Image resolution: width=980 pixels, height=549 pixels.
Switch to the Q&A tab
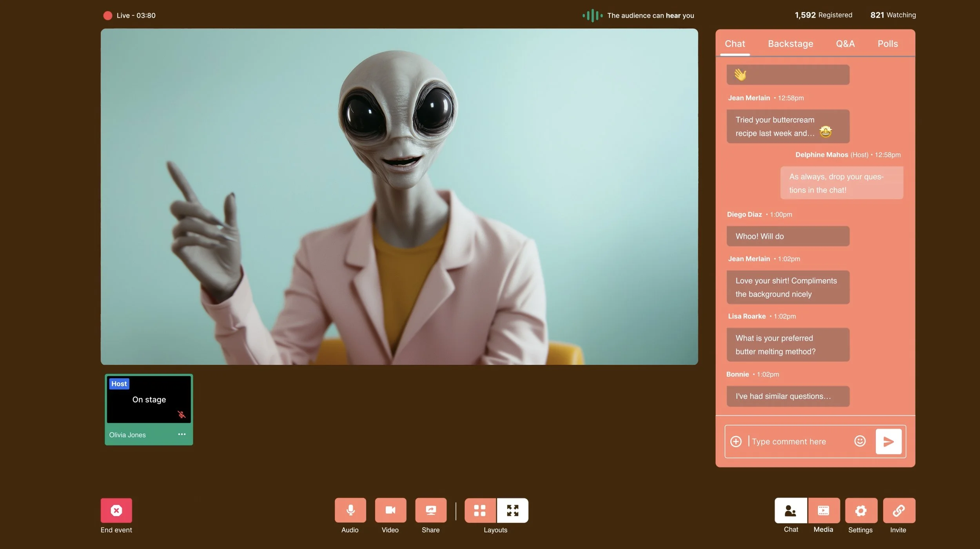(x=845, y=44)
